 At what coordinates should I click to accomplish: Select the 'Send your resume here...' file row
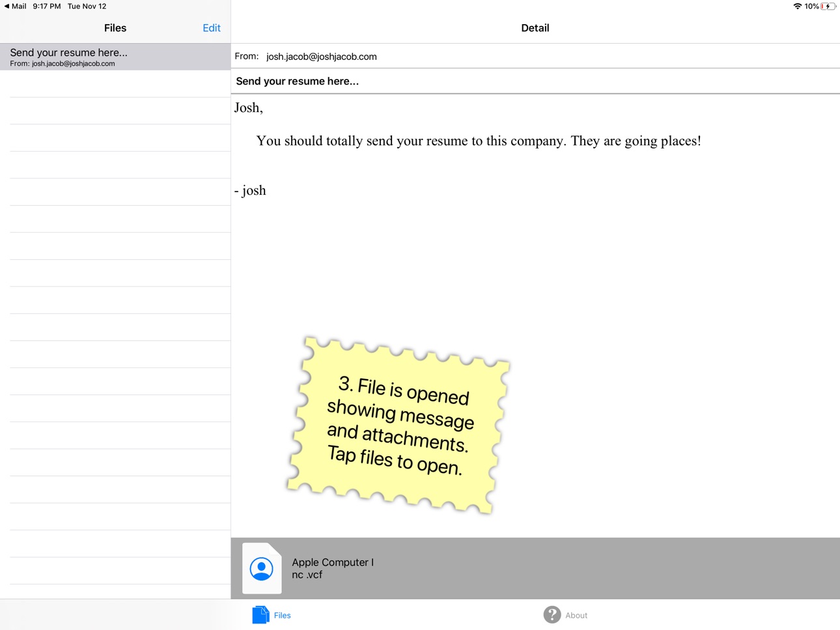pos(115,57)
